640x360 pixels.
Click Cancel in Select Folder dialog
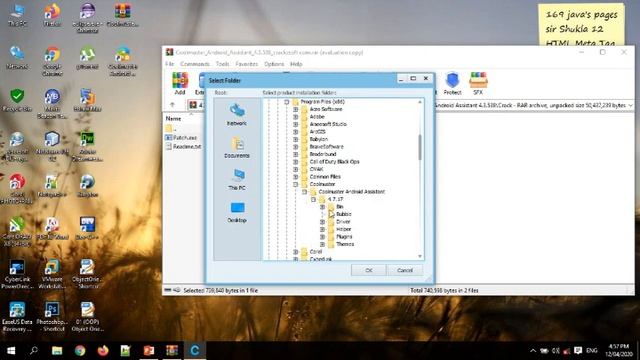(405, 270)
